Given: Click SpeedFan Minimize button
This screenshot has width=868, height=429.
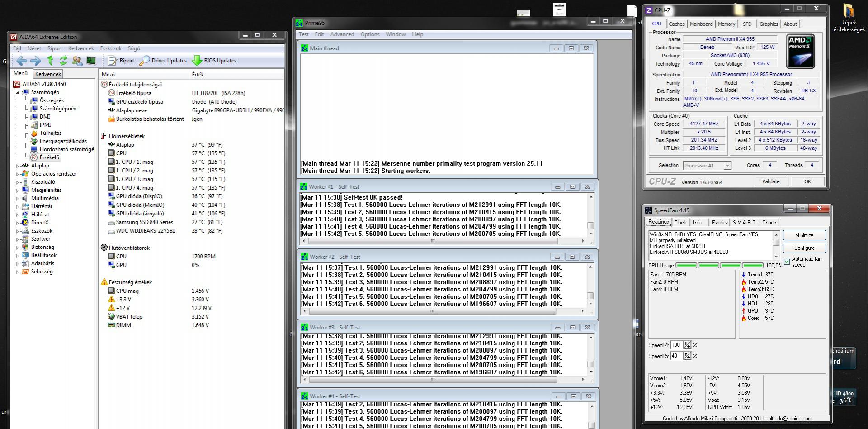Looking at the screenshot, I should coord(804,235).
